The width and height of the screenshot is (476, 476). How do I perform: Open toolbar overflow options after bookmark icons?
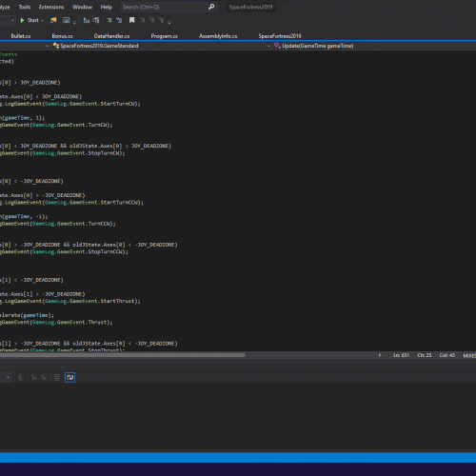click(x=169, y=22)
